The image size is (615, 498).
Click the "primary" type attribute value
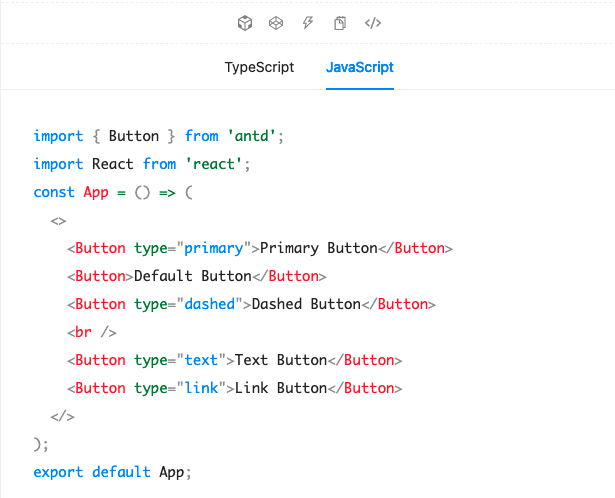coord(217,248)
